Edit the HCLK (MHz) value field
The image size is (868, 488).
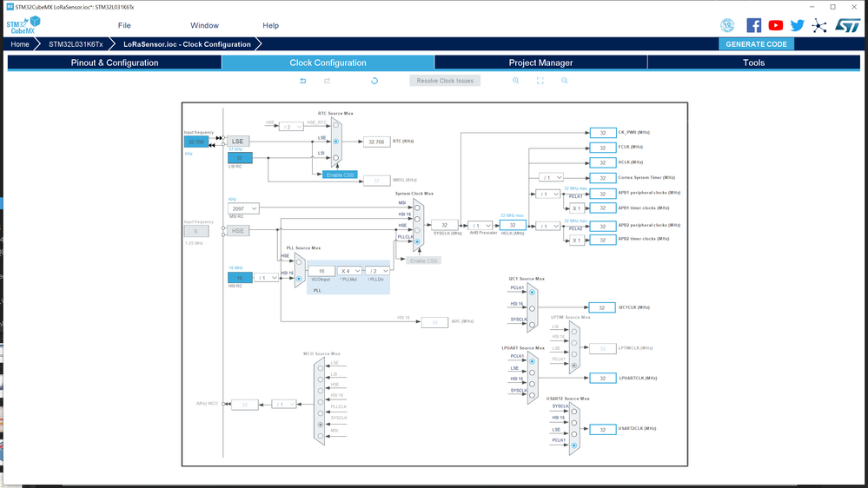[x=513, y=225]
